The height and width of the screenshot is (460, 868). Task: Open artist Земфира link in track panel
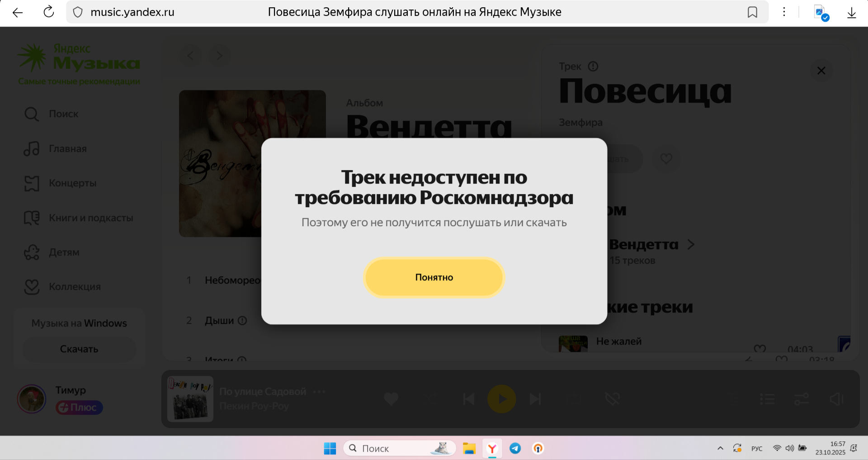coord(580,123)
